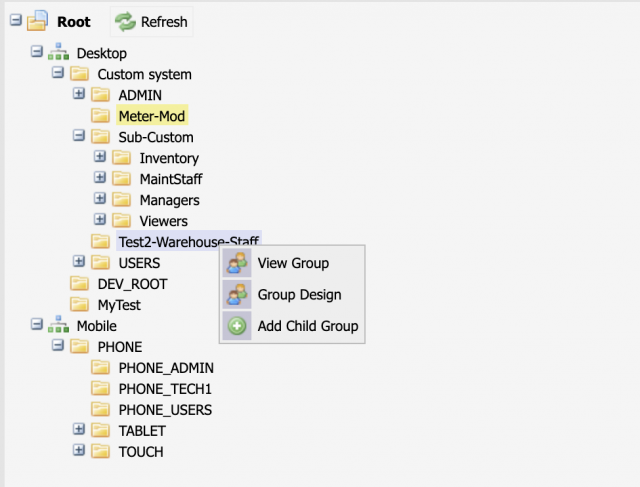Image resolution: width=640 pixels, height=487 pixels.
Task: Click the DEV_ROOT folder icon
Action: pyautogui.click(x=79, y=284)
